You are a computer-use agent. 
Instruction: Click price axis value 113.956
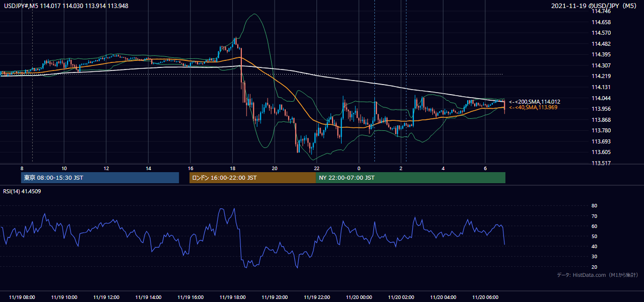601,109
